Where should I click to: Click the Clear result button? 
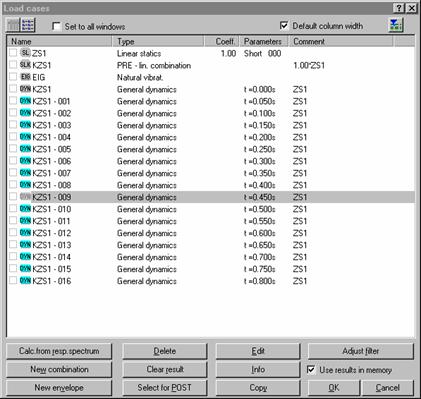coord(165,369)
